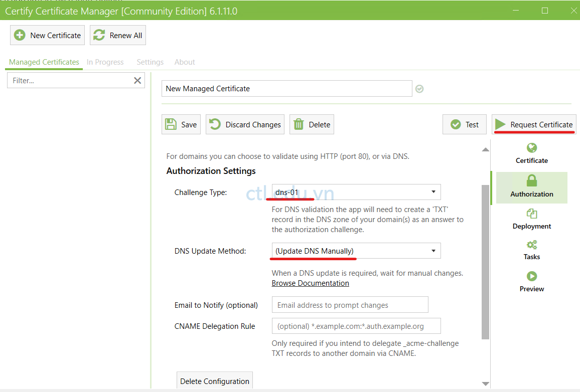Clear the filter with the X button

pyautogui.click(x=137, y=80)
